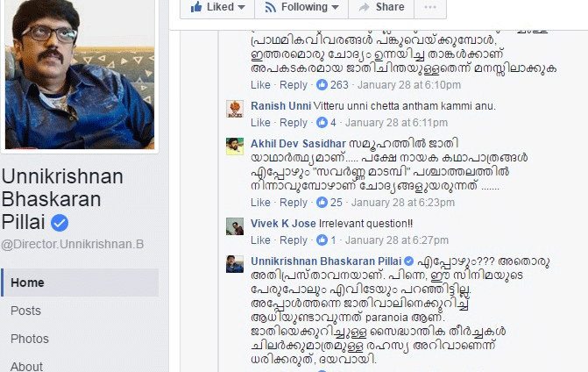Click the like reaction icon beside count 25
Image resolution: width=588 pixels, height=372 pixels.
[322, 203]
